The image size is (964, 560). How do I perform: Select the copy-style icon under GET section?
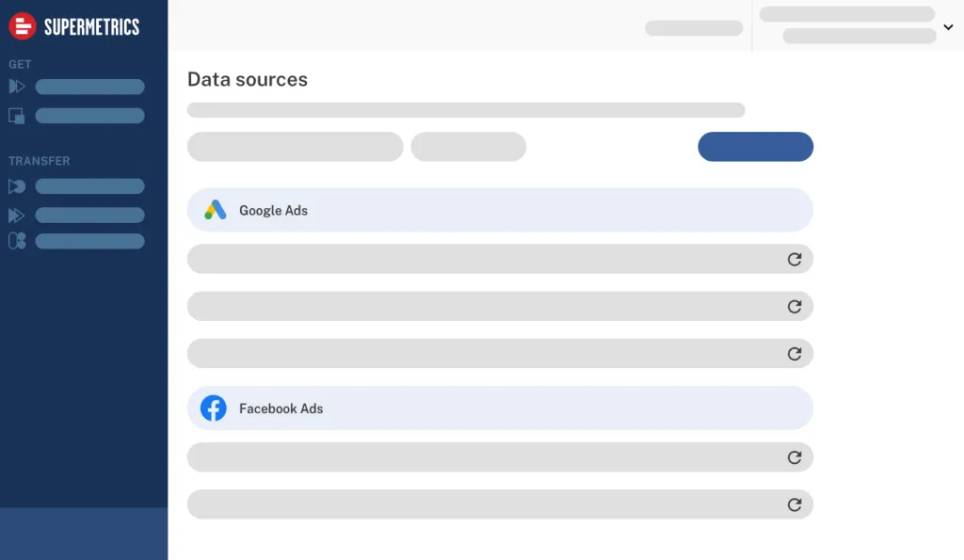pos(16,115)
